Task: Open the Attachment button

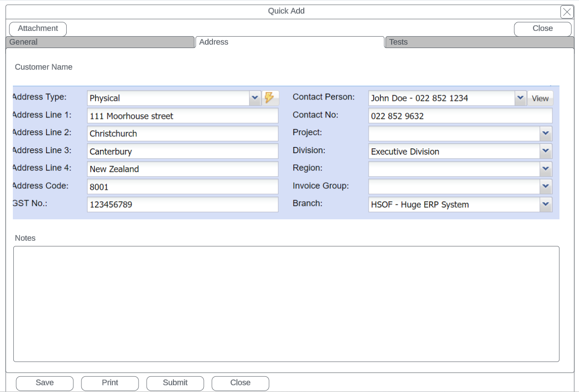Action: click(x=38, y=29)
